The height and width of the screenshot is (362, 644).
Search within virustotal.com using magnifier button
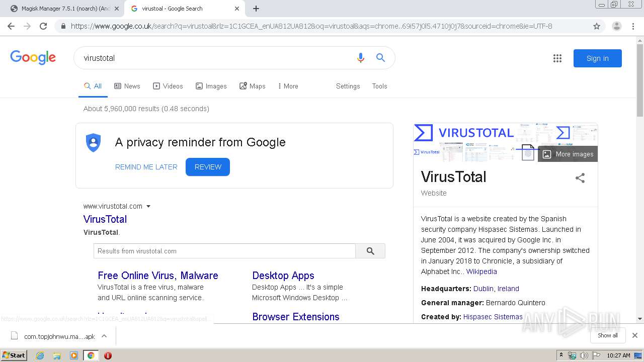pyautogui.click(x=370, y=251)
